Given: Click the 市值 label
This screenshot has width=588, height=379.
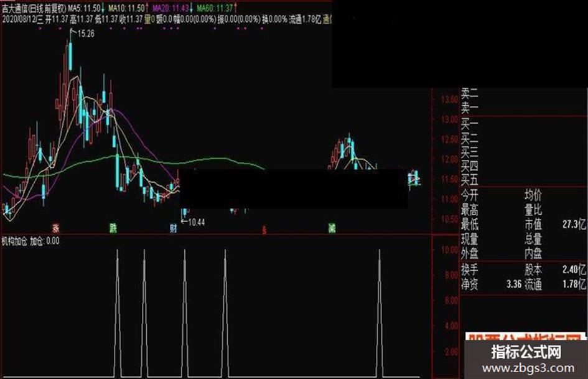Looking at the screenshot, I should click(x=533, y=225).
